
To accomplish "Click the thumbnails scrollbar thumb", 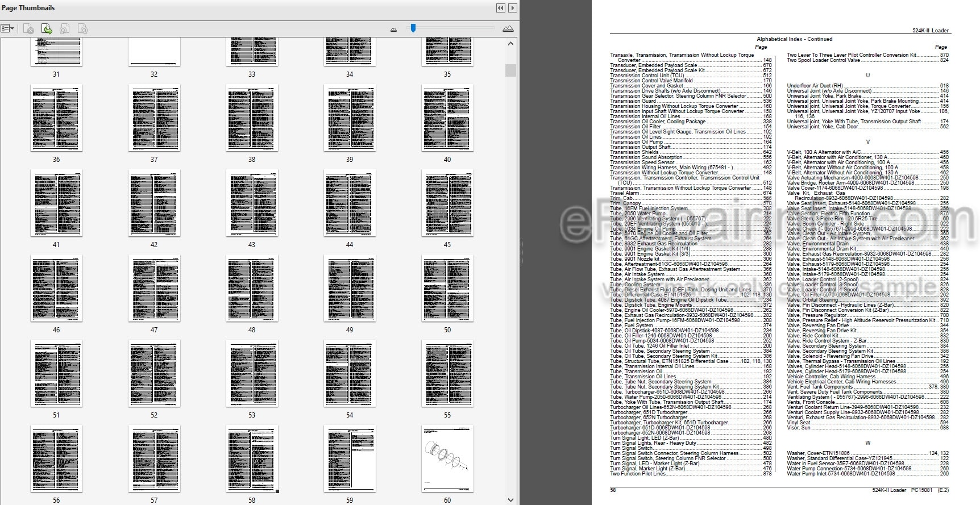I will tap(510, 70).
